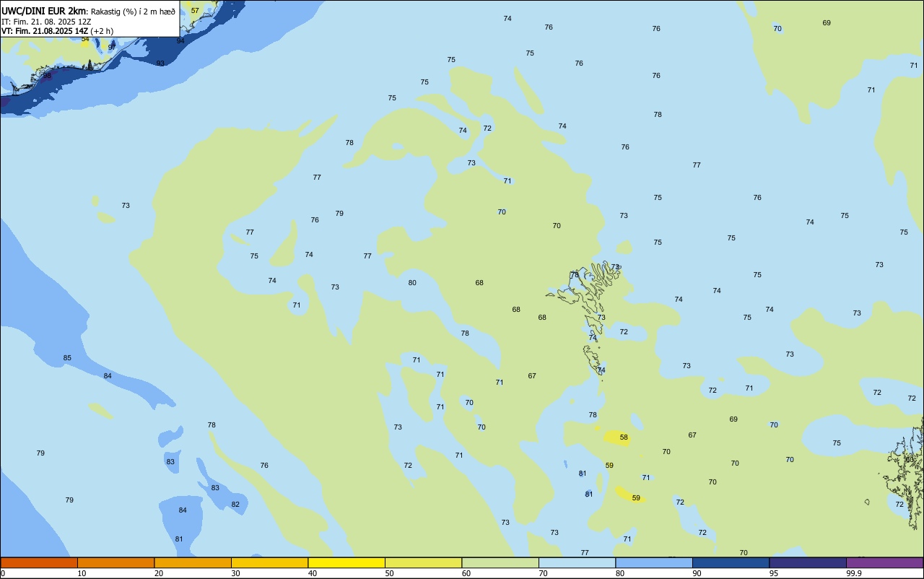Click the legend tick label 95
The height and width of the screenshot is (579, 924).
774,573
